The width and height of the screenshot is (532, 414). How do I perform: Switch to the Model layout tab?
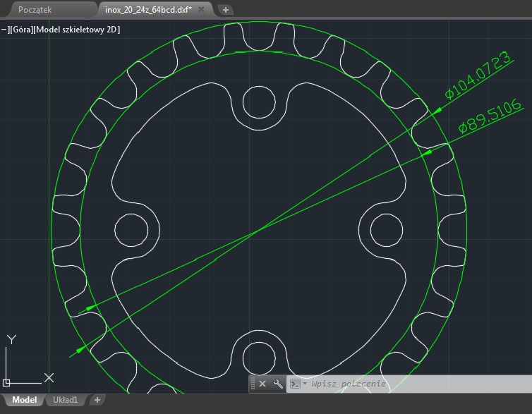click(24, 400)
